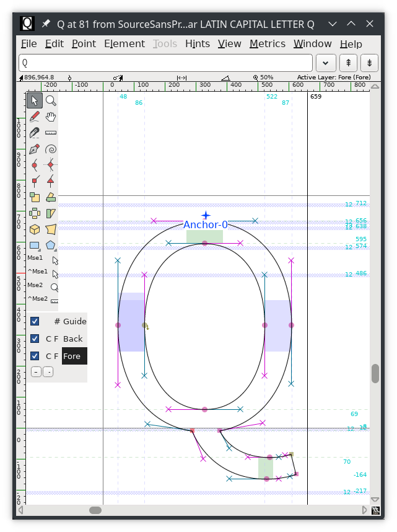Open the Window menu
This screenshot has height=532, width=397.
pyautogui.click(x=313, y=44)
